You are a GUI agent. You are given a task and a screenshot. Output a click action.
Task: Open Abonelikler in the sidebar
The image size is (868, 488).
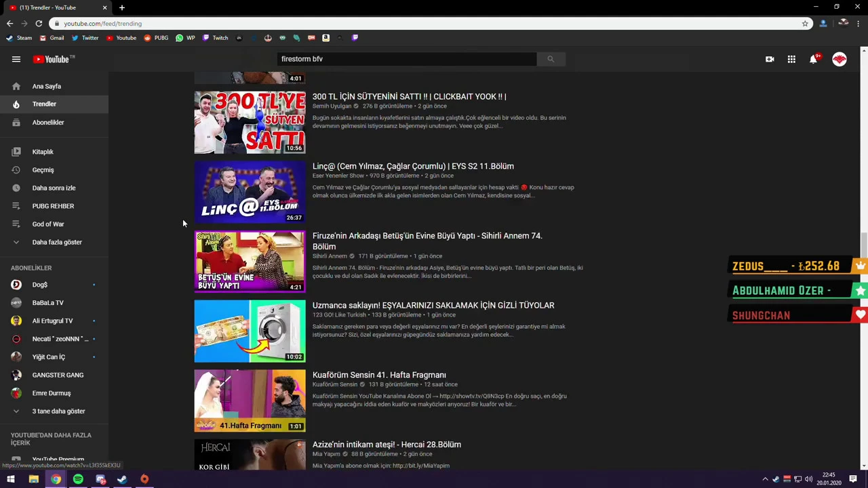pyautogui.click(x=54, y=122)
